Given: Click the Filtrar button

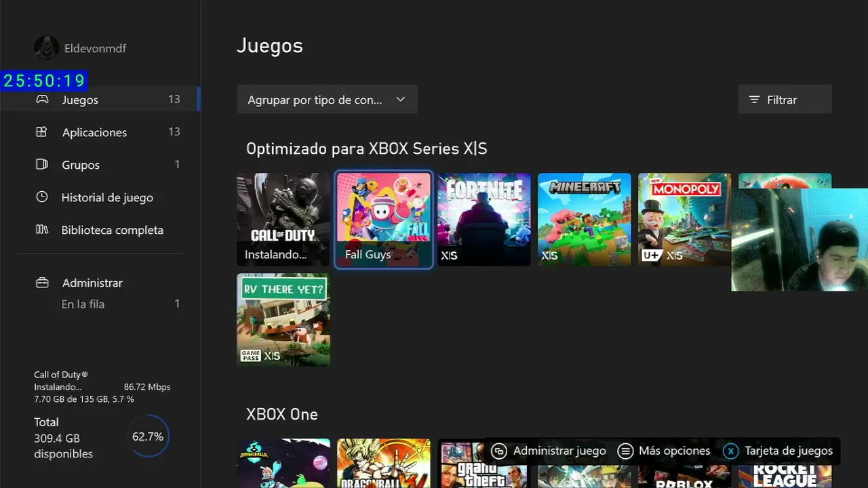Looking at the screenshot, I should point(785,100).
